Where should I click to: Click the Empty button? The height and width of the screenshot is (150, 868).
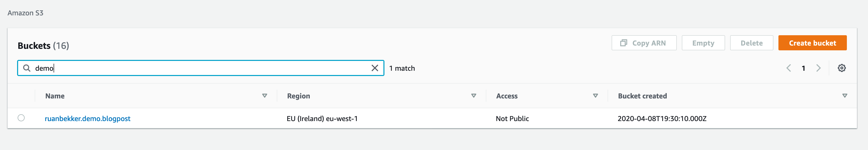[703, 43]
